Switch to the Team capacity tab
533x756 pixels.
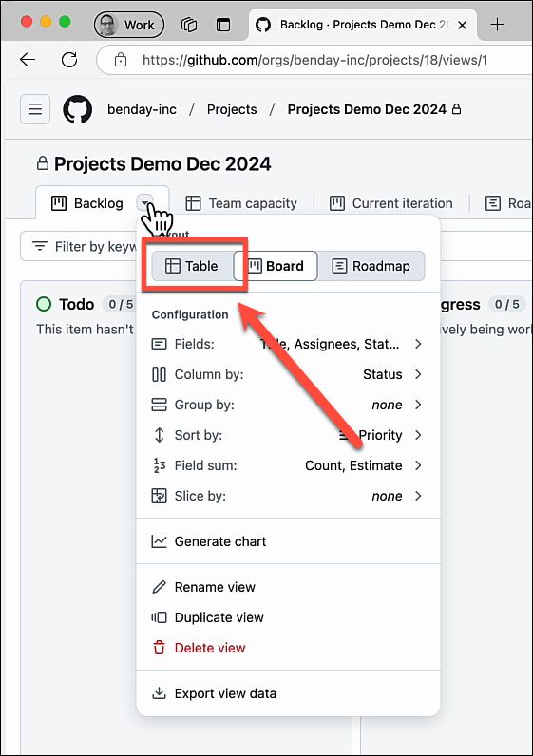click(x=241, y=203)
